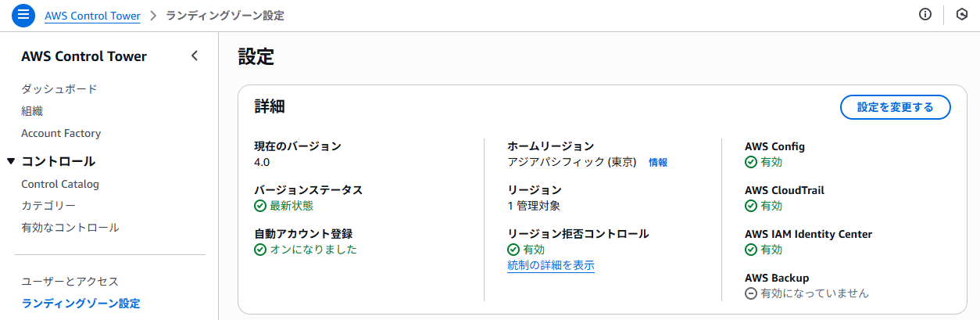Click the リージョン拒否コントロール 有効 check icon

pyautogui.click(x=513, y=250)
